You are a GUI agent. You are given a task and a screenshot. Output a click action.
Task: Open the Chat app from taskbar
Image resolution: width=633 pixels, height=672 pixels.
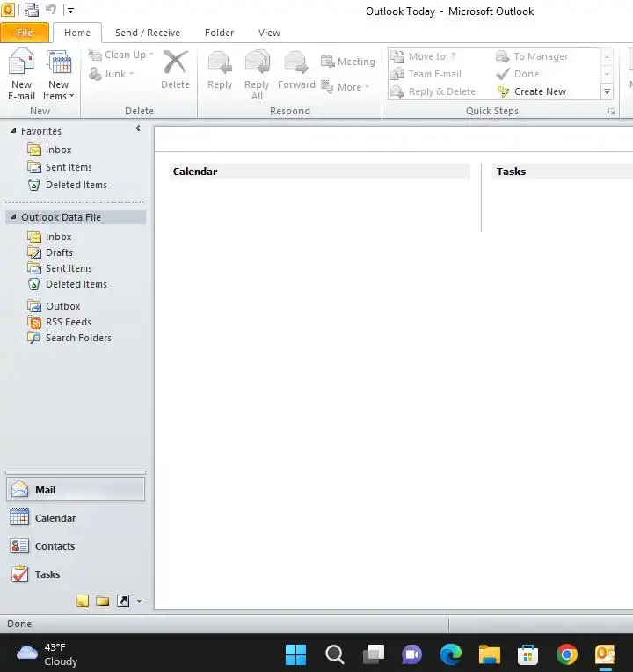point(411,654)
